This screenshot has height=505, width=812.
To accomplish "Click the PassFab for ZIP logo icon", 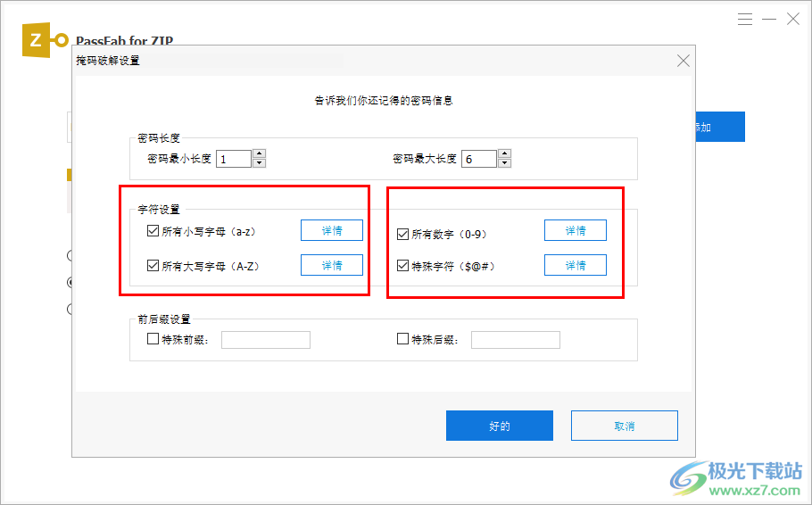I will [45, 40].
